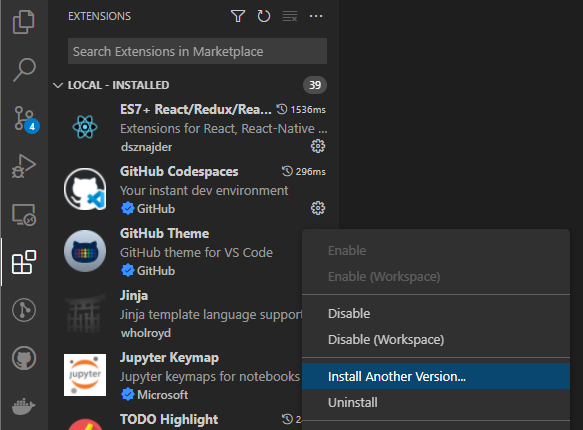583x430 pixels.
Task: Click Microsoft verified publisher badge
Action: click(128, 394)
